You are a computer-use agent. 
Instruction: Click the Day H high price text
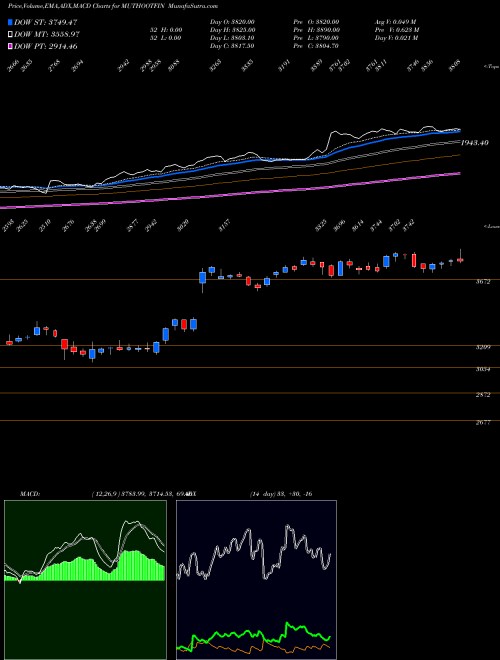[232, 30]
